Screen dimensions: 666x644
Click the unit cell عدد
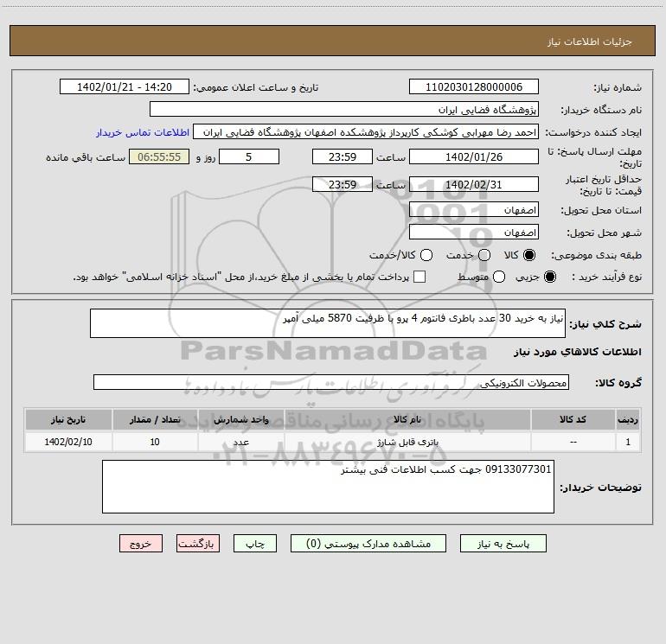(240, 442)
